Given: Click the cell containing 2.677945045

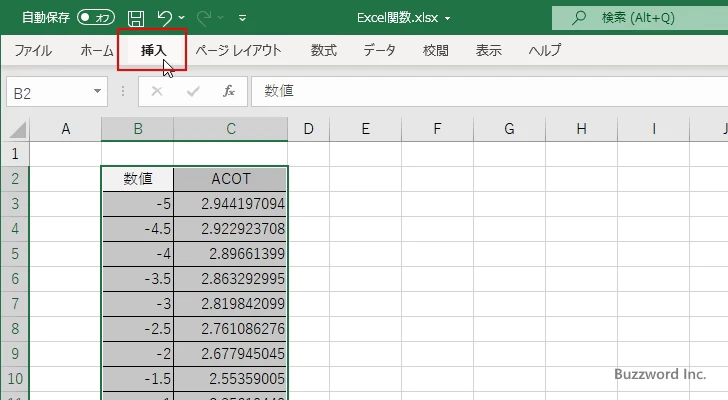Looking at the screenshot, I should [x=231, y=354].
